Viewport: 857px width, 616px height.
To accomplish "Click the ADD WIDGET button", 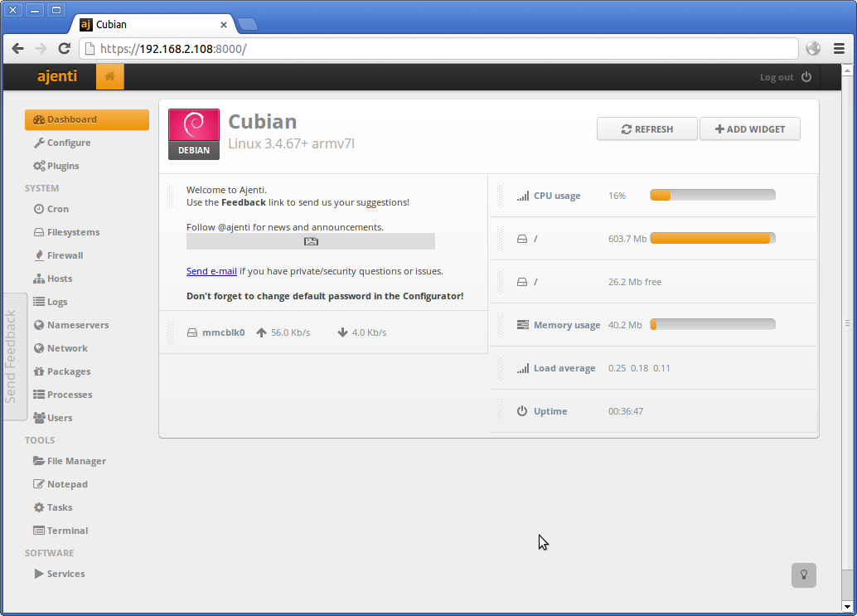I will pos(750,129).
